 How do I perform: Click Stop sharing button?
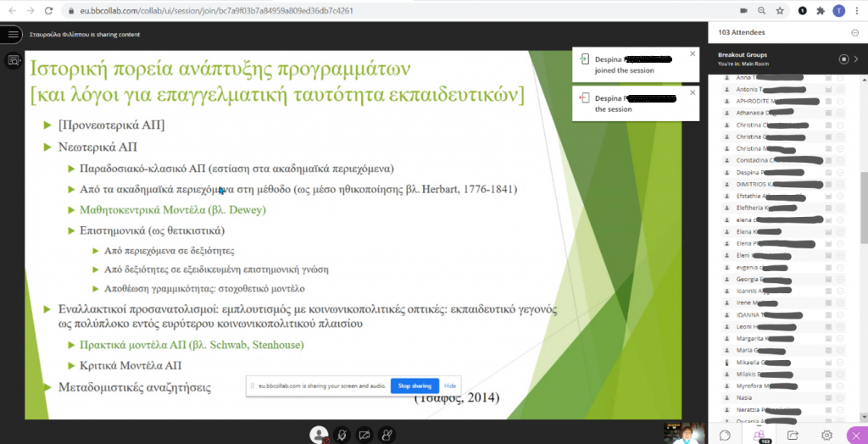coord(415,386)
